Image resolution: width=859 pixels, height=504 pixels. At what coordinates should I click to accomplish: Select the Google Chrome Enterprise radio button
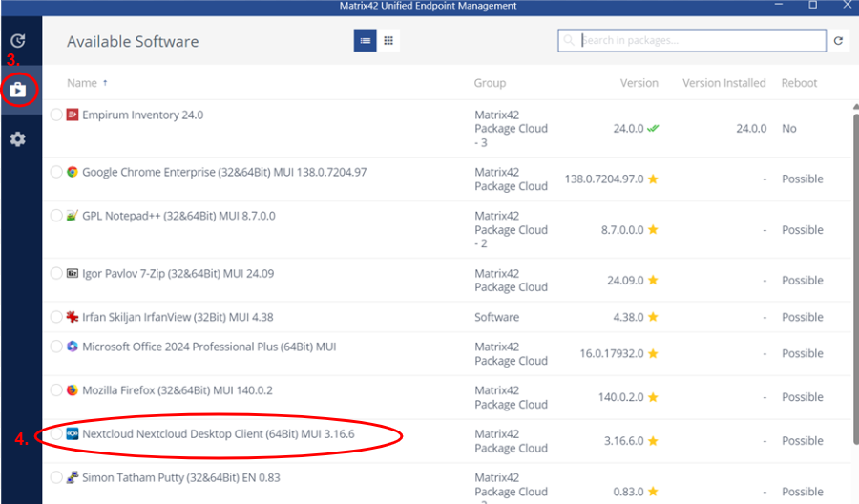coord(56,172)
